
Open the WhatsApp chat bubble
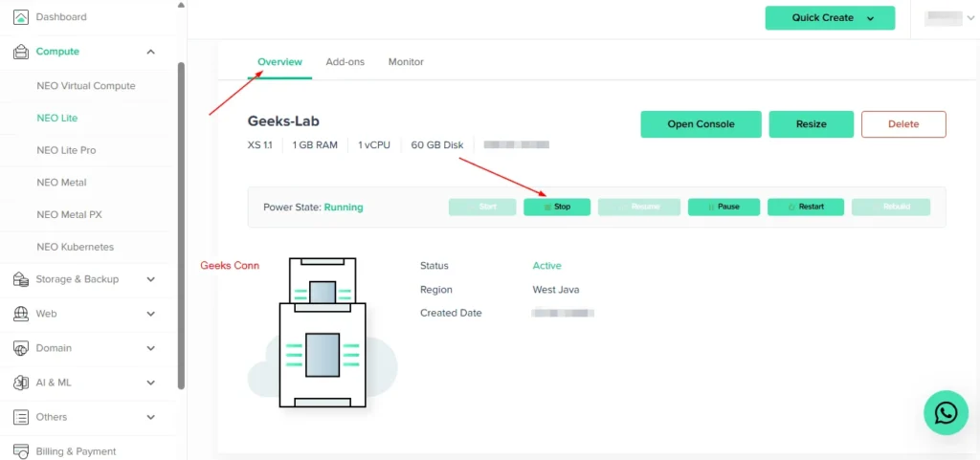[946, 412]
